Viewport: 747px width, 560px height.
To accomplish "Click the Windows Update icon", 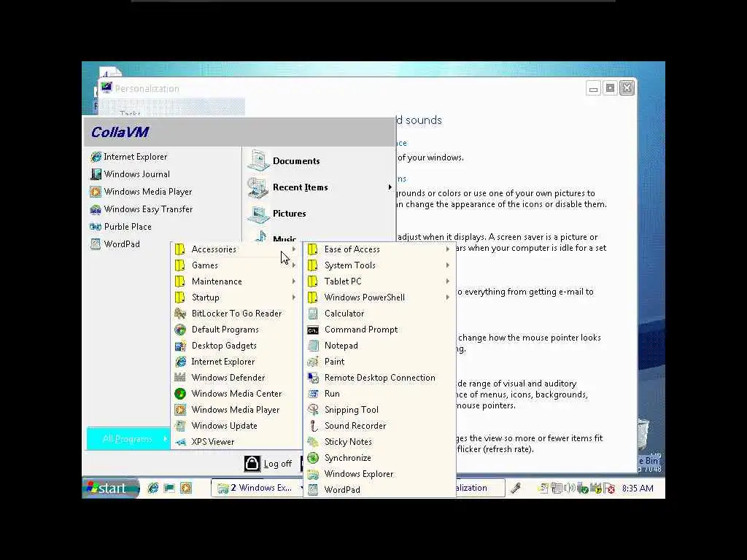I will tap(180, 426).
